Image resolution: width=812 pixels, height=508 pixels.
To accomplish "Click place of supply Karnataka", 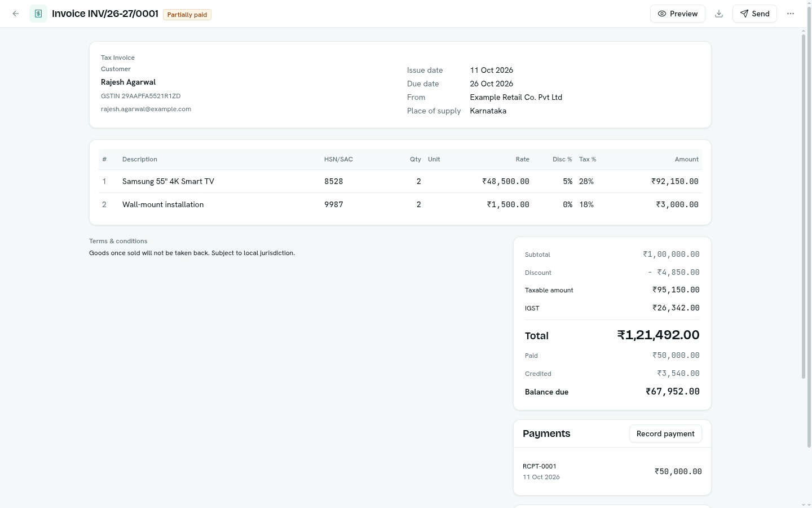I will pos(488,111).
